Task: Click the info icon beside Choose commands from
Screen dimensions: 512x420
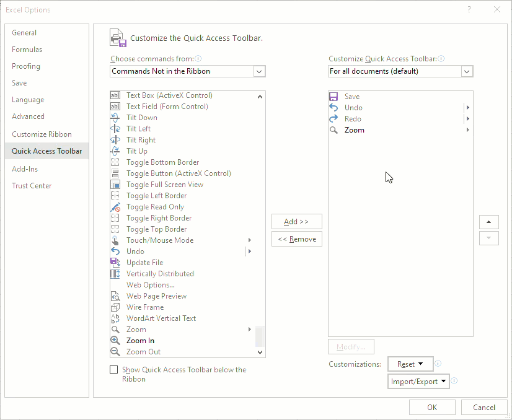Action: 198,59
